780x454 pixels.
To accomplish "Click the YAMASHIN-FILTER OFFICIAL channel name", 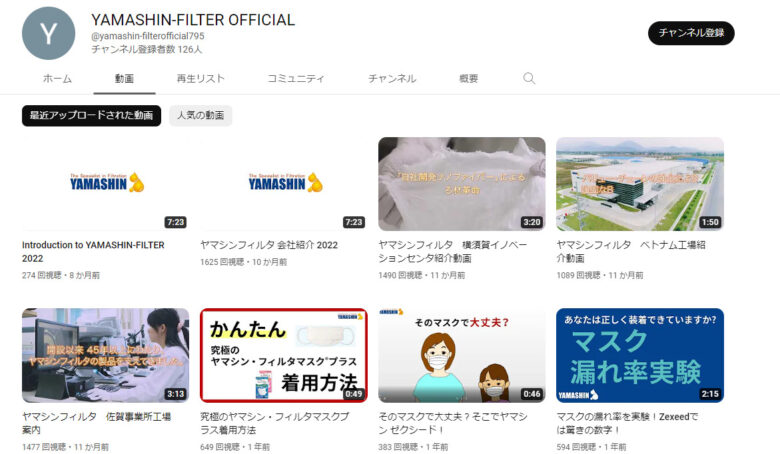I will pos(193,20).
